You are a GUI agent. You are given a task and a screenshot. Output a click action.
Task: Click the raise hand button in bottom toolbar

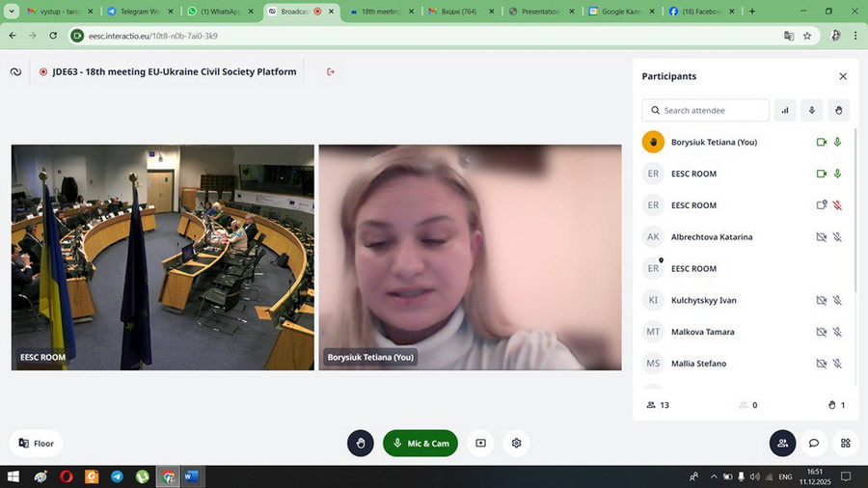point(361,444)
